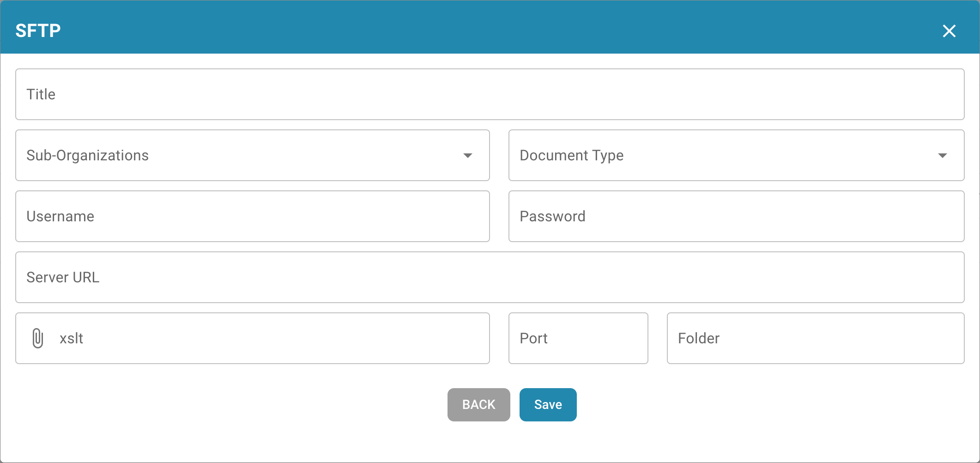Expand the Document Type dropdown
The width and height of the screenshot is (980, 463).
(943, 156)
